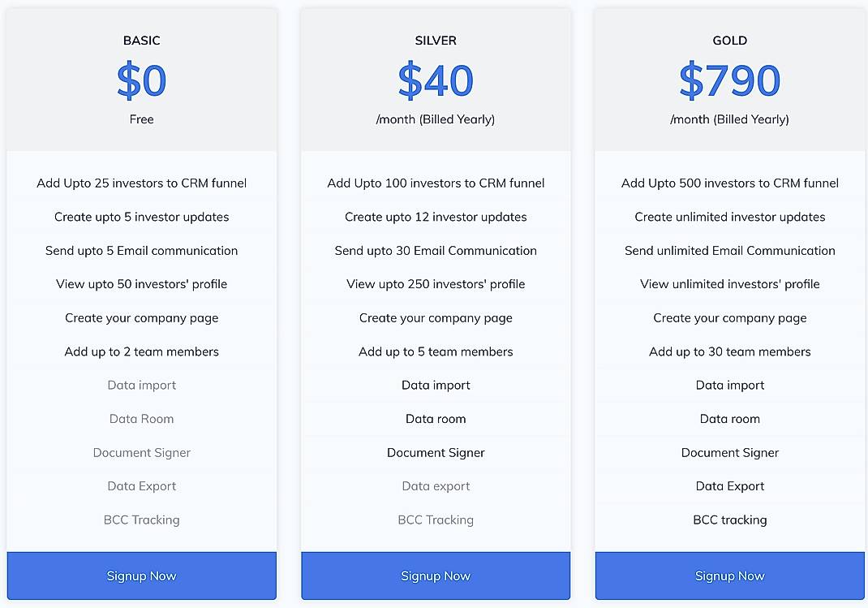This screenshot has height=608, width=868.
Task: Click Document Signer in the GOLD column
Action: click(729, 452)
